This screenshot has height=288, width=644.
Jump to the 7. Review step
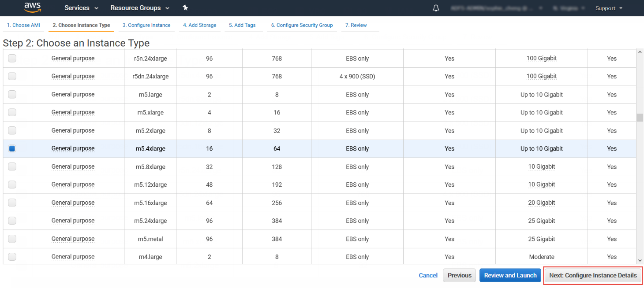(356, 25)
